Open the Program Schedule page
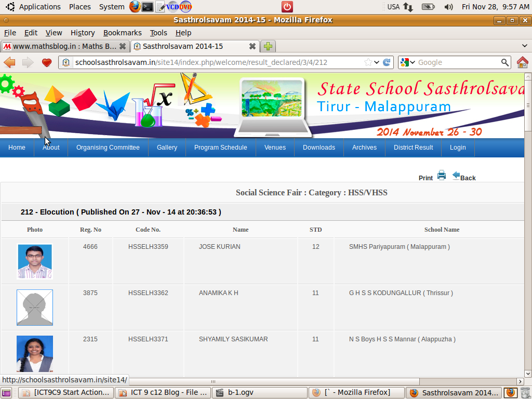 tap(220, 148)
